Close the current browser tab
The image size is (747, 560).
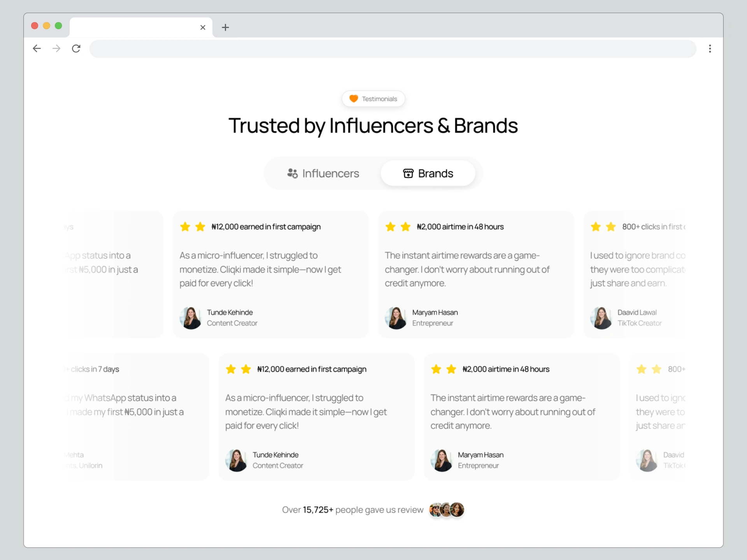(203, 27)
